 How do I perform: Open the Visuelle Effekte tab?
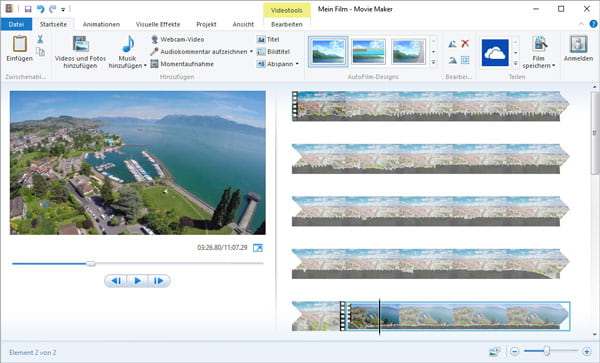coord(158,24)
